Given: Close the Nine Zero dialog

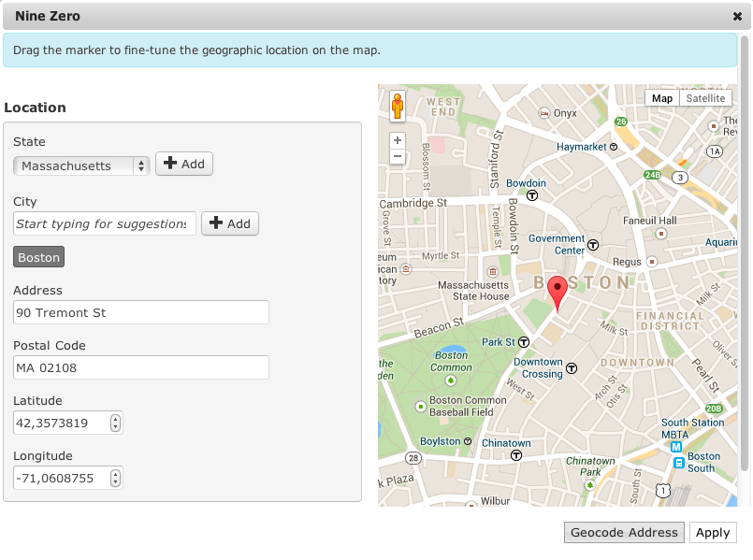Looking at the screenshot, I should pos(737,16).
